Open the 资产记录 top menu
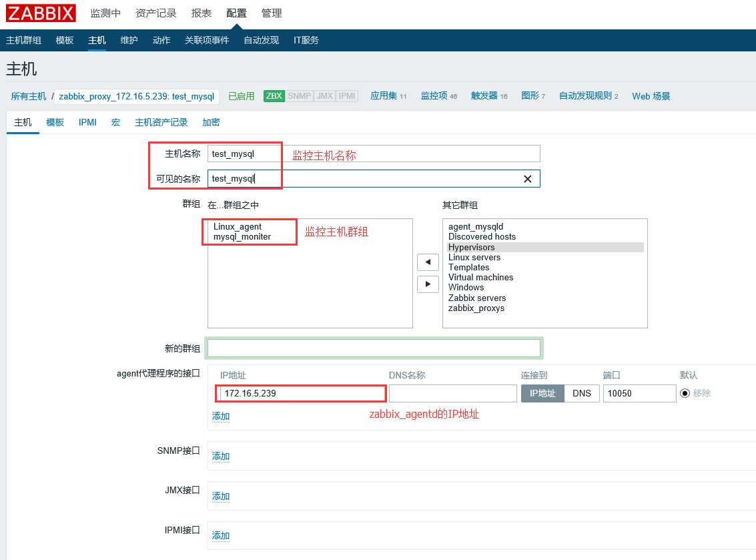 pyautogui.click(x=155, y=13)
